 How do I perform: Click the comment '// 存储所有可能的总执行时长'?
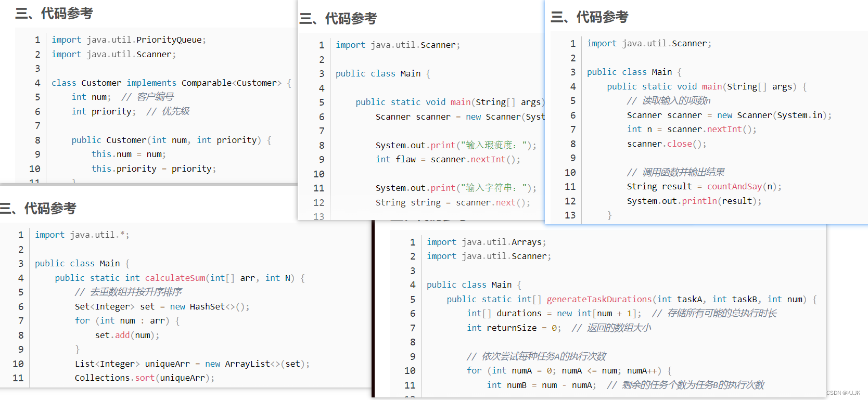tap(714, 314)
